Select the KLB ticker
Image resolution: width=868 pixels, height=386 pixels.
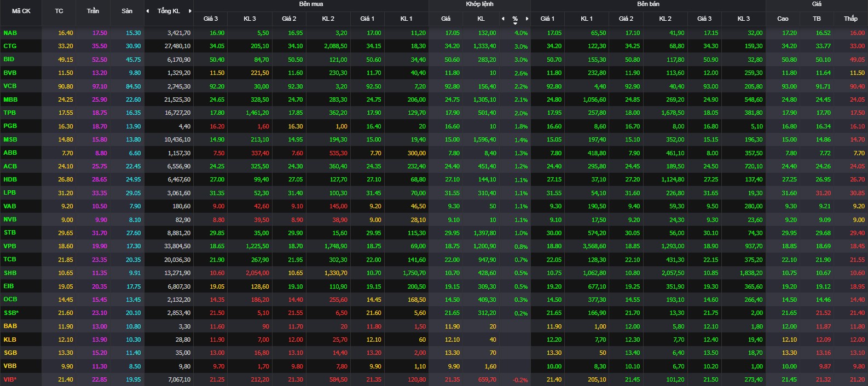click(x=10, y=340)
